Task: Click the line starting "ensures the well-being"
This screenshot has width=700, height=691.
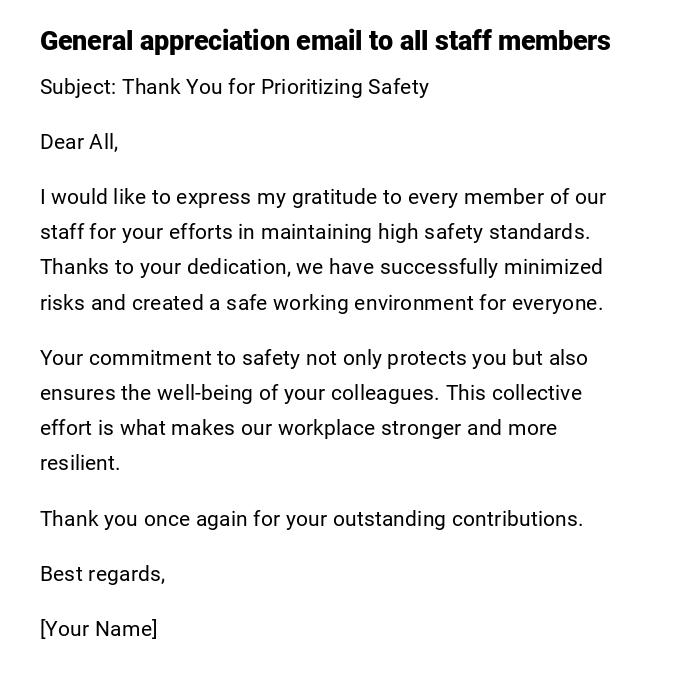Action: [311, 393]
